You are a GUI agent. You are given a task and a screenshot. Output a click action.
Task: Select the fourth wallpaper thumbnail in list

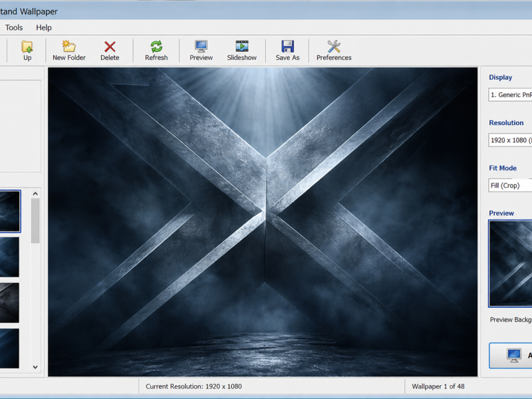coord(9,348)
